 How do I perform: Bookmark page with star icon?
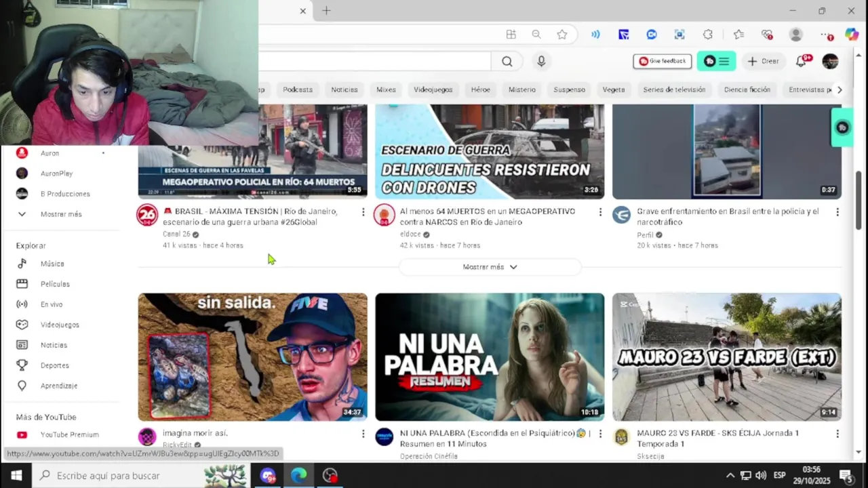562,35
